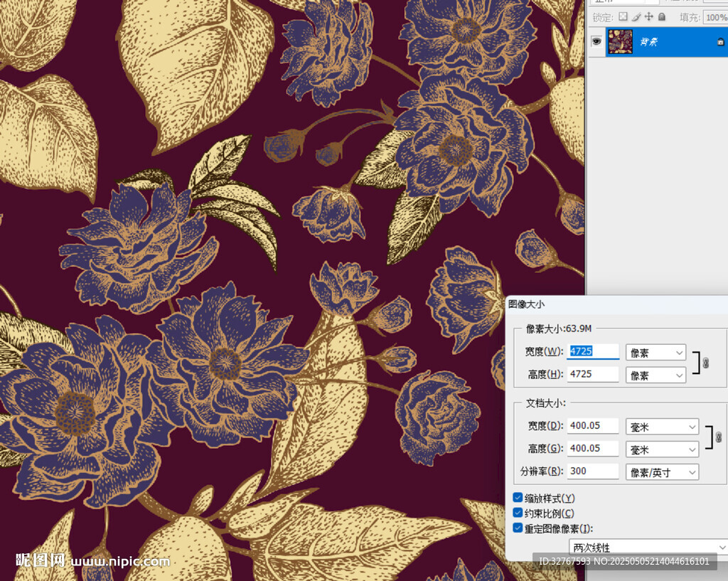The width and height of the screenshot is (728, 581).
Task: Open the pixel width unit dropdown
Action: pyautogui.click(x=655, y=353)
